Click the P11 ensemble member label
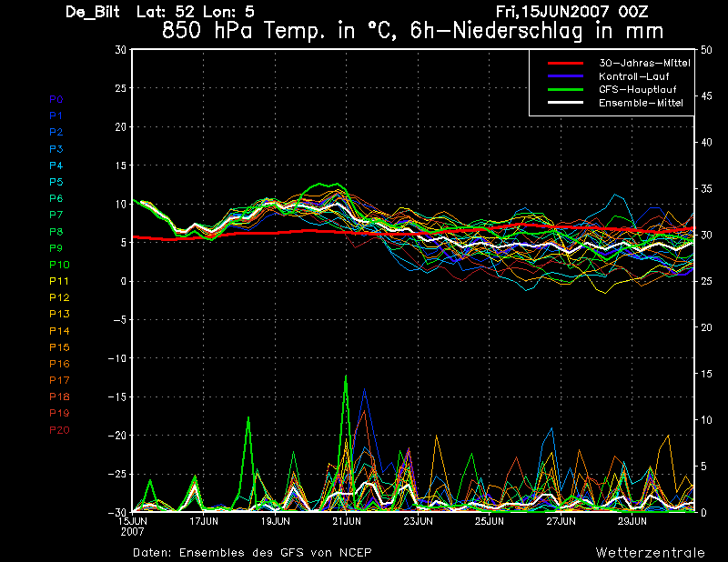Image resolution: width=728 pixels, height=562 pixels. pos(59,281)
